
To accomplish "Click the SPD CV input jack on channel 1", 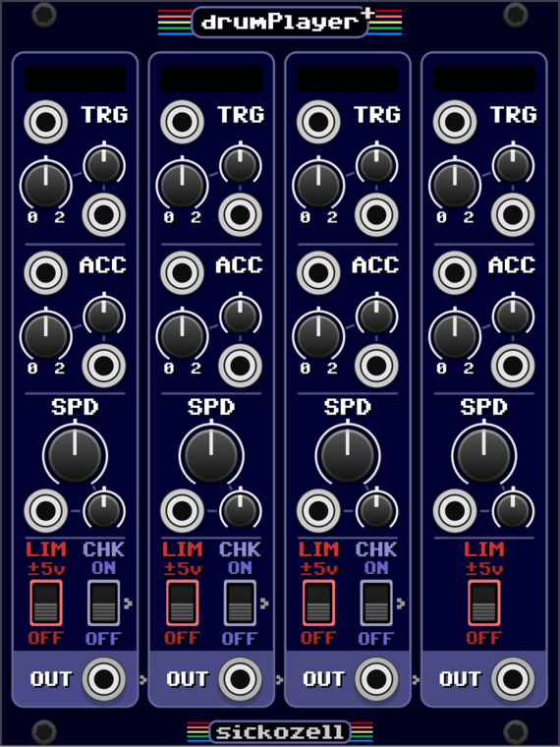I will [x=46, y=511].
